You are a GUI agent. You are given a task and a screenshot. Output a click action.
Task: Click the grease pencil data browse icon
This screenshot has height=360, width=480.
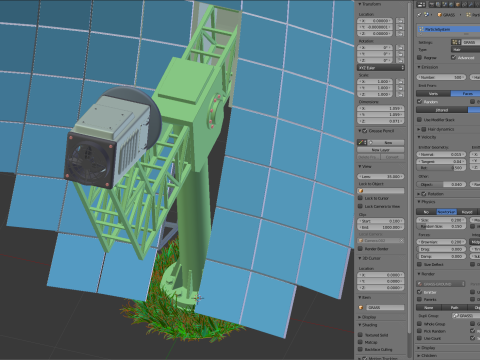(x=362, y=142)
